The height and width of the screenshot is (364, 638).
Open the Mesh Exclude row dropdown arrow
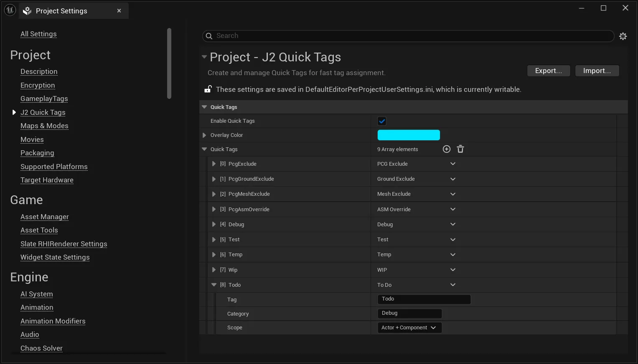pos(453,194)
